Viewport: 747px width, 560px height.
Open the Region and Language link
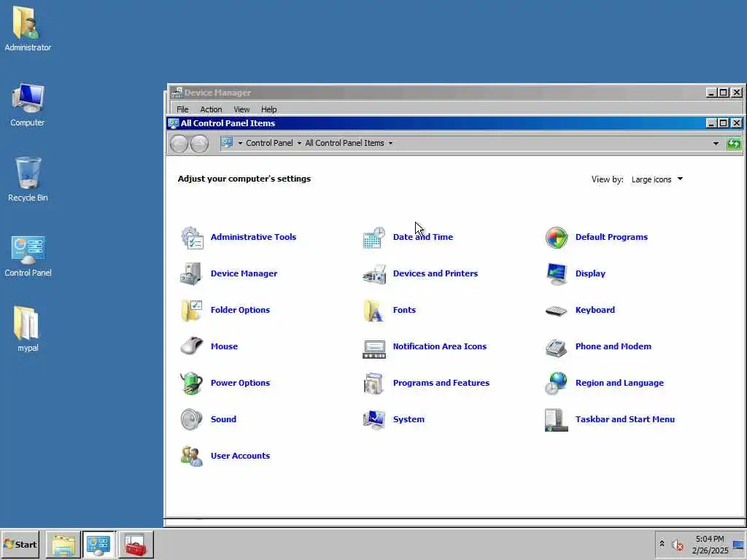(619, 384)
